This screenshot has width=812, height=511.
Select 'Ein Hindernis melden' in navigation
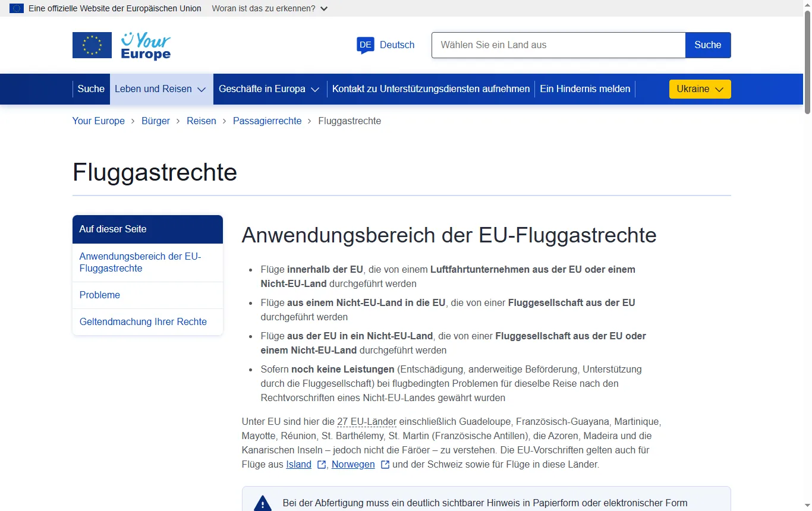[x=585, y=89]
